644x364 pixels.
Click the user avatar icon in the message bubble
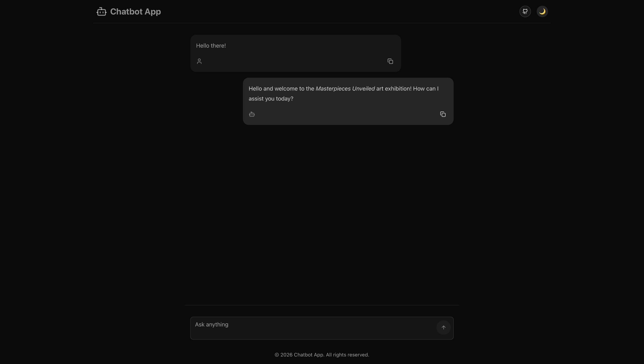click(x=199, y=61)
